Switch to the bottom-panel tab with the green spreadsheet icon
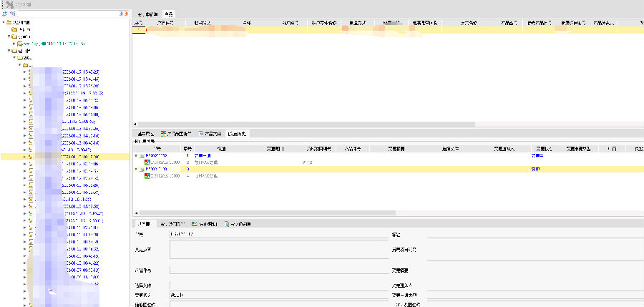This screenshot has width=644, height=307. click(206, 224)
